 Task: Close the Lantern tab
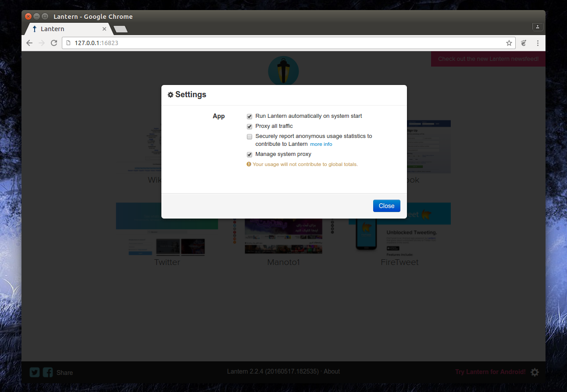[x=104, y=29]
